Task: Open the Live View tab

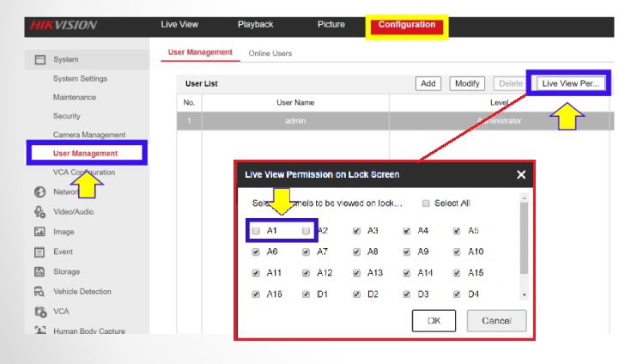Action: coord(179,24)
